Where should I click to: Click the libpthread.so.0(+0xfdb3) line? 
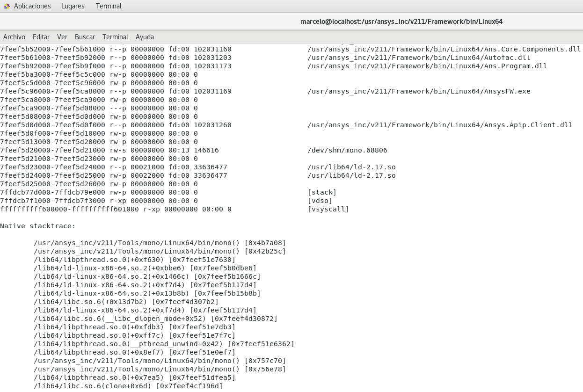135,327
